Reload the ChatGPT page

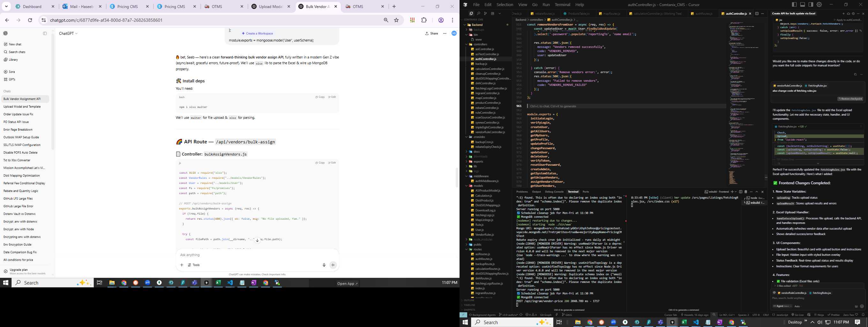tap(30, 20)
